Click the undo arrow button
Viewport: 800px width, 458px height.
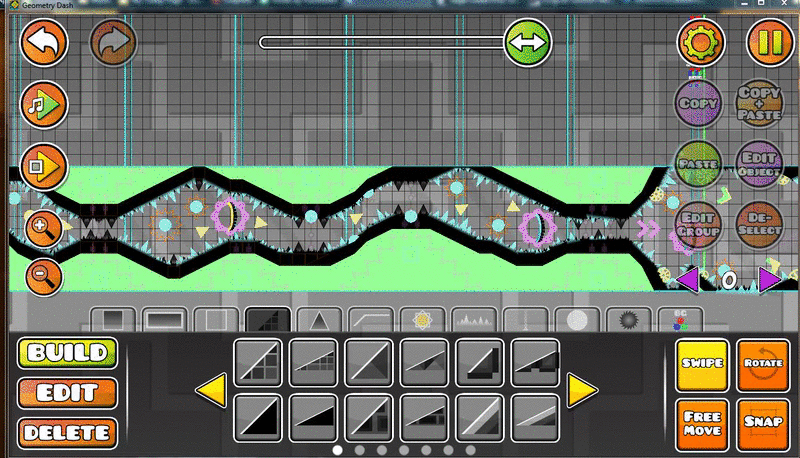(x=44, y=43)
